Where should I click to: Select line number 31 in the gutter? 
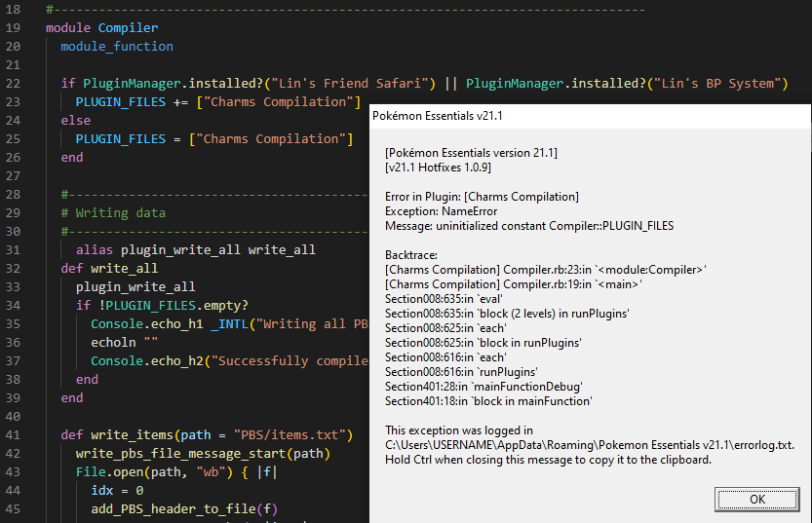(x=13, y=250)
